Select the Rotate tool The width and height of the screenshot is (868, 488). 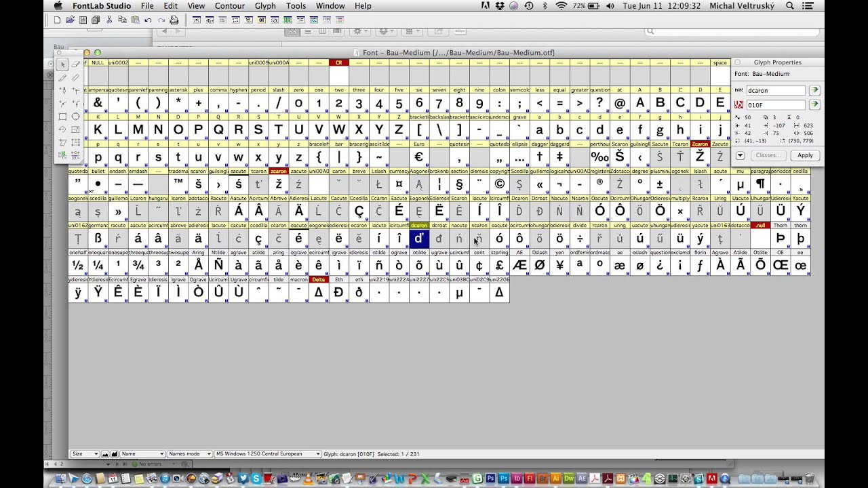pos(62,129)
